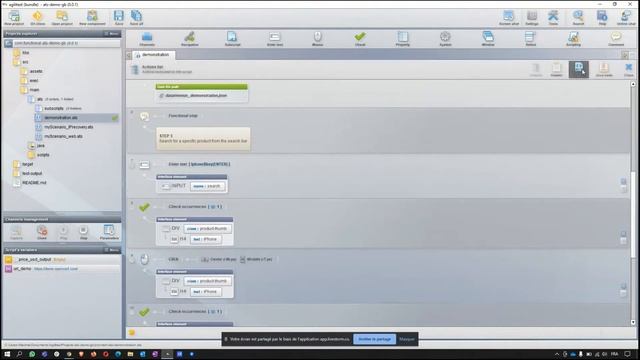
Task: Add a Subscript action
Action: [232, 39]
